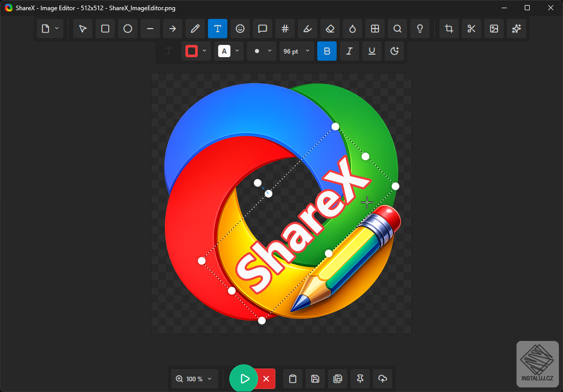This screenshot has width=563, height=392.
Task: Open the 100 % zoom dropdown
Action: pos(194,379)
